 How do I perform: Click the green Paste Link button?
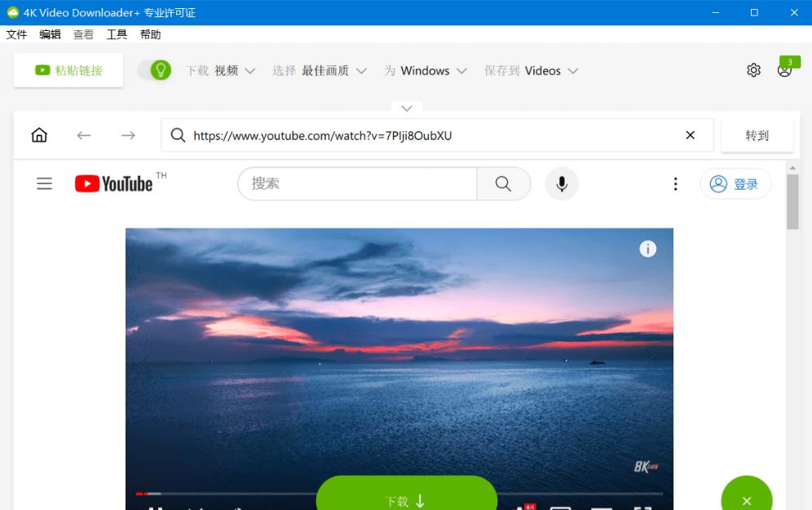68,71
